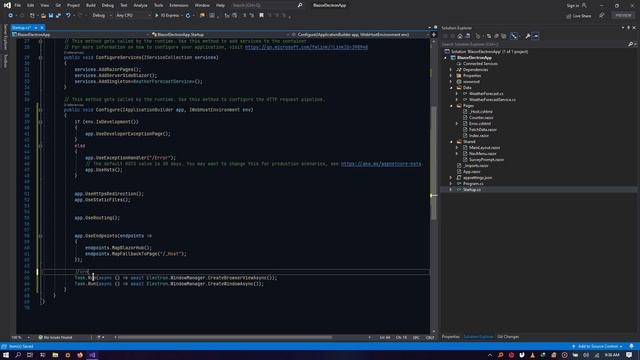This screenshot has height=360, width=640.
Task: Open the Debug configuration dropdown
Action: tap(101, 16)
